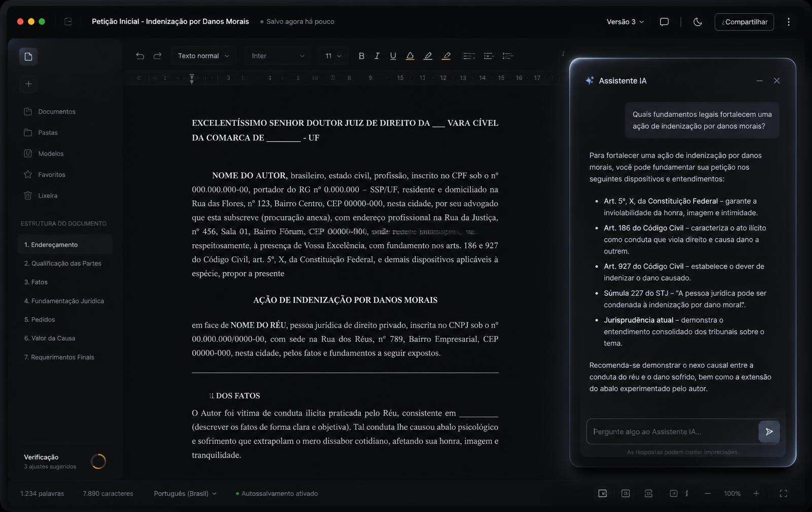Click the Assistente IA question input field
812x512 pixels.
(672, 432)
